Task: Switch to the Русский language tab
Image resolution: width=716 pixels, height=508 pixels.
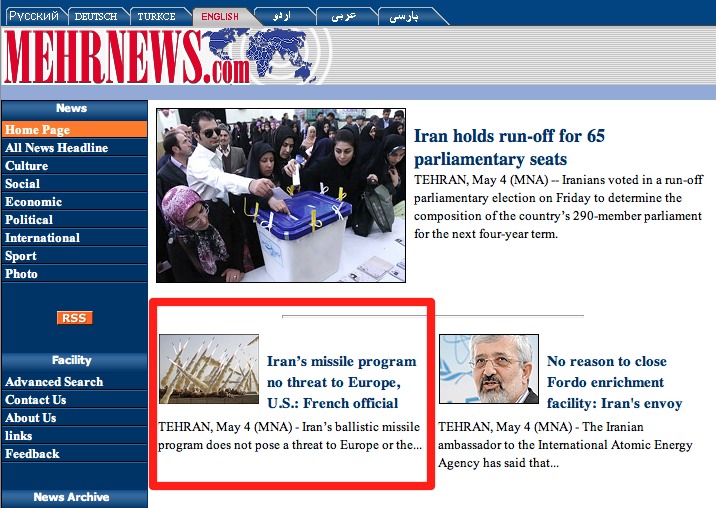Action: (x=34, y=16)
